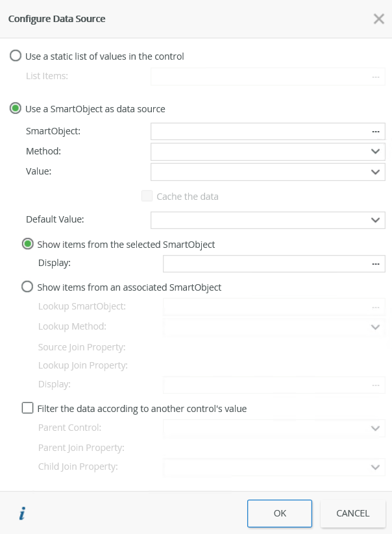Select 'Use a static list of values' option
The width and height of the screenshot is (392, 534).
tap(16, 56)
